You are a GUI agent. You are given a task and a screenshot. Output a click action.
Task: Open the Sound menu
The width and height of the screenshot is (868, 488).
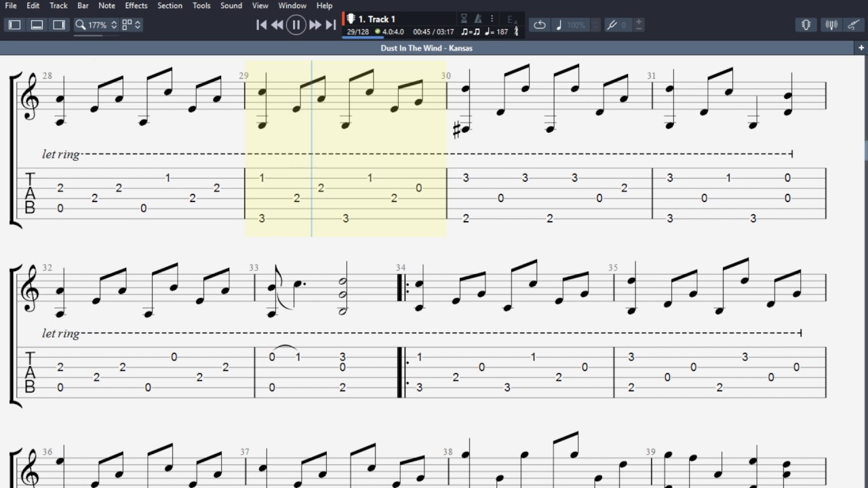coord(231,5)
